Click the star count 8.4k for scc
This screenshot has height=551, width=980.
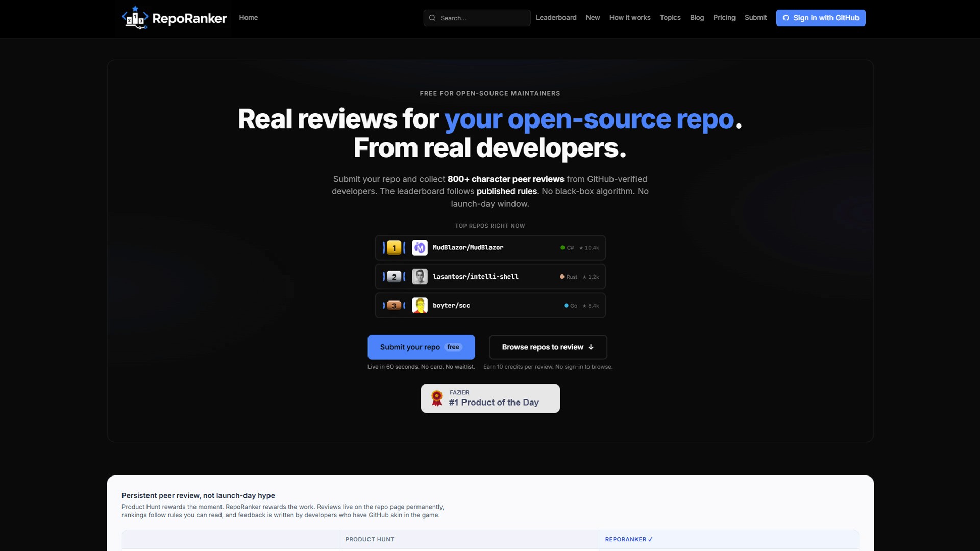point(591,306)
